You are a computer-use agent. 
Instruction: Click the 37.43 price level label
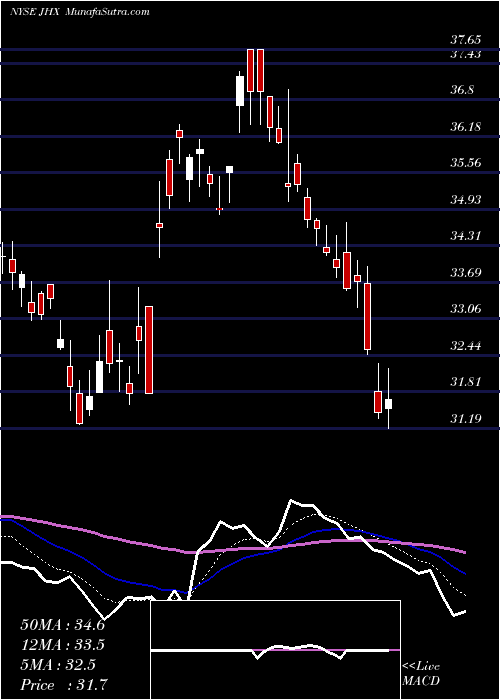click(x=466, y=54)
